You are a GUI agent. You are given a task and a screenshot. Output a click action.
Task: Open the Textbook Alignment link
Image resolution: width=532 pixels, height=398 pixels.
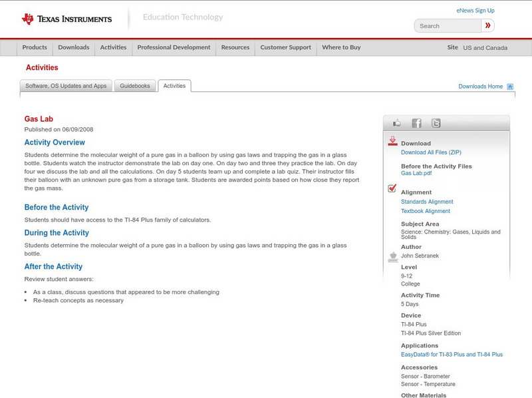click(426, 211)
